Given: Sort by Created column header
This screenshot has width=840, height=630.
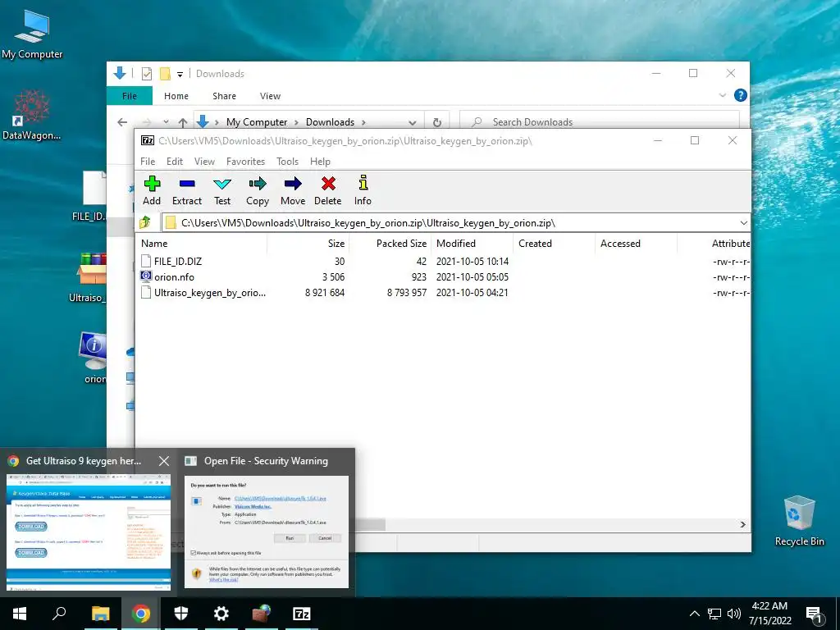Looking at the screenshot, I should pos(554,243).
